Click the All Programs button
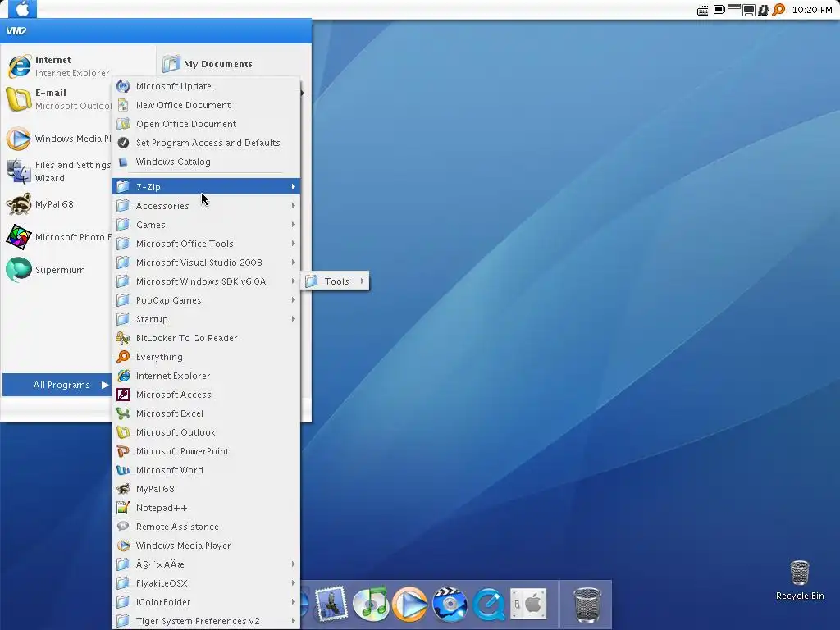Image resolution: width=840 pixels, height=630 pixels. tap(57, 385)
